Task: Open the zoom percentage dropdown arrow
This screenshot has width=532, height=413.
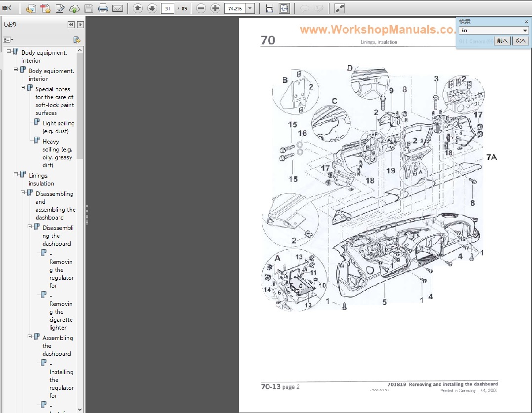Action: click(250, 8)
